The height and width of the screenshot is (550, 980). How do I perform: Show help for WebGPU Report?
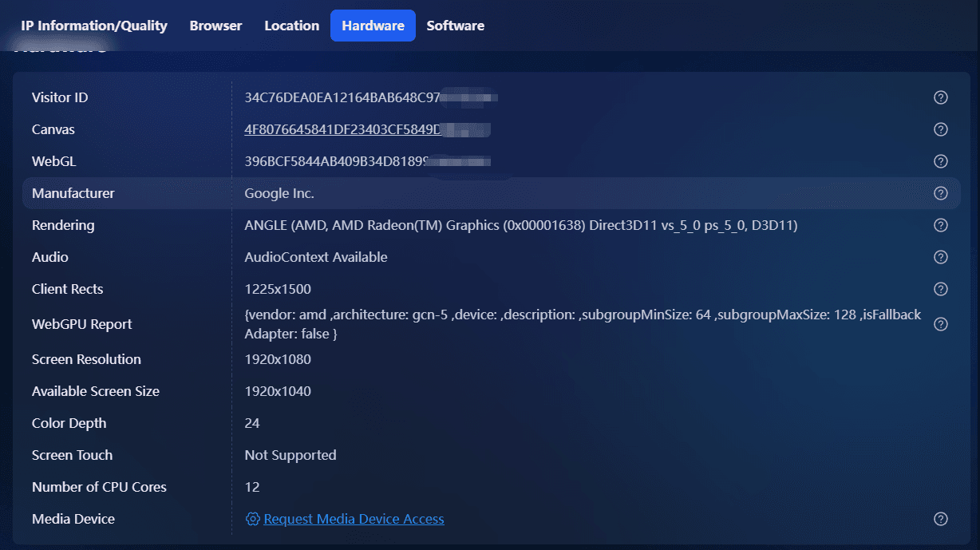(x=941, y=324)
